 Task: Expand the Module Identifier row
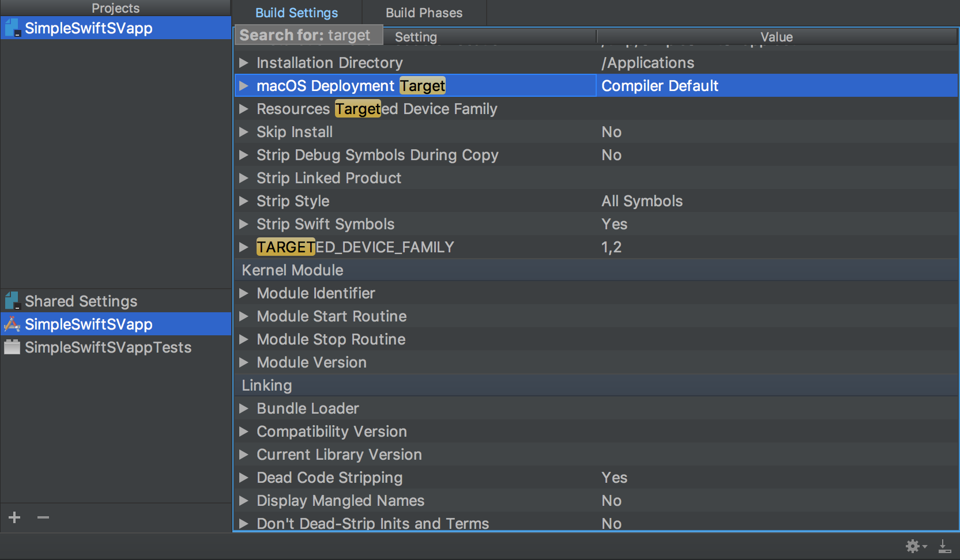(x=244, y=293)
